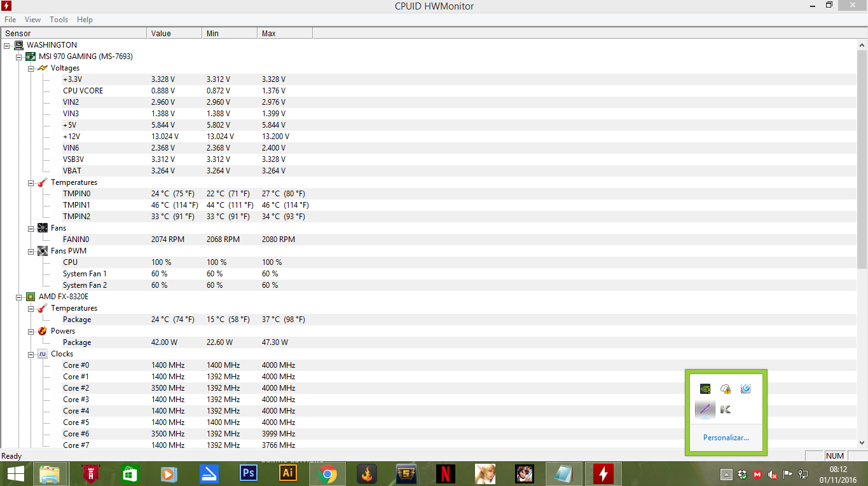Open the flame icon app in the taskbar

[x=367, y=474]
